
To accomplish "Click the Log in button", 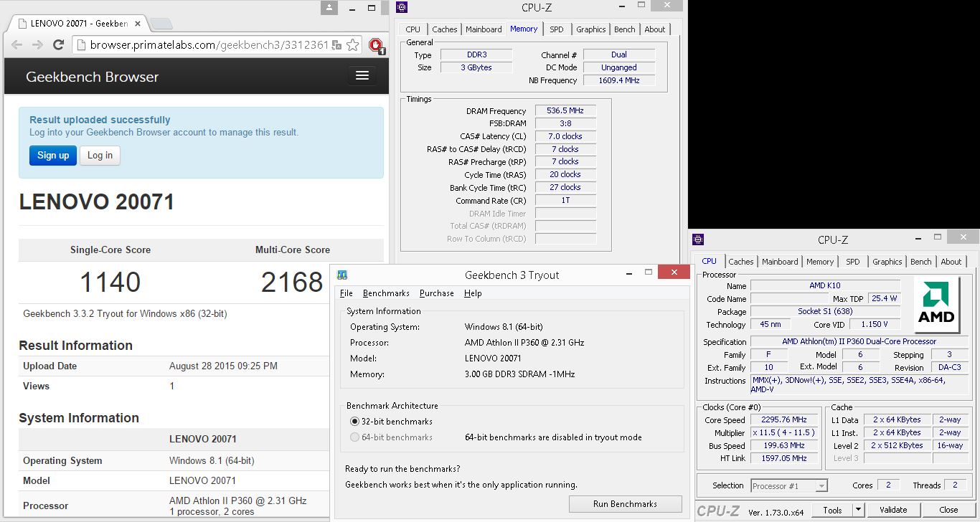I will click(100, 156).
